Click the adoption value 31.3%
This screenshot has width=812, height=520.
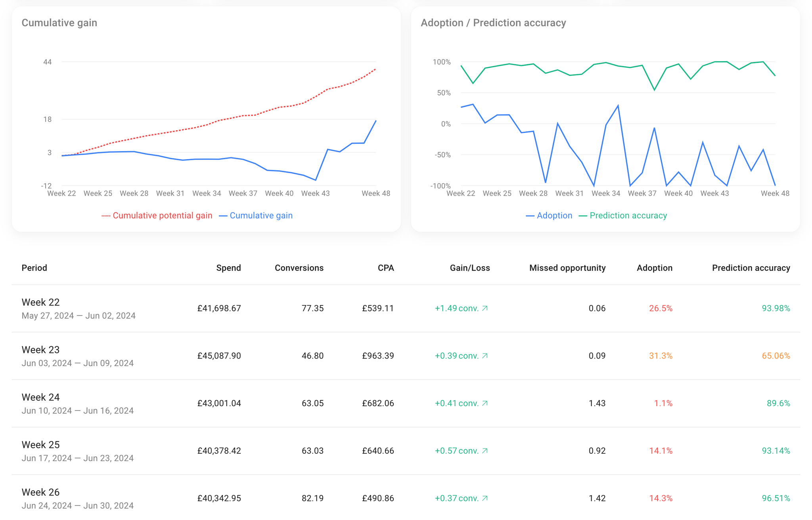(661, 356)
